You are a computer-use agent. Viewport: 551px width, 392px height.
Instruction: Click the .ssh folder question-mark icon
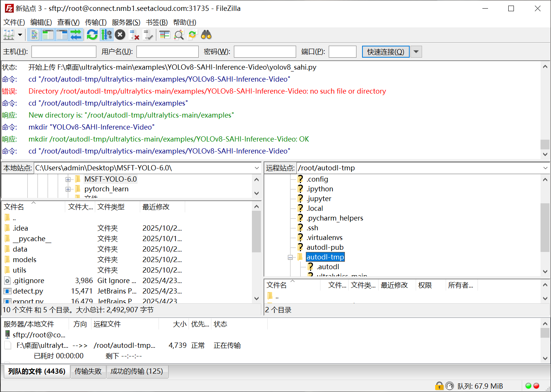(x=300, y=228)
